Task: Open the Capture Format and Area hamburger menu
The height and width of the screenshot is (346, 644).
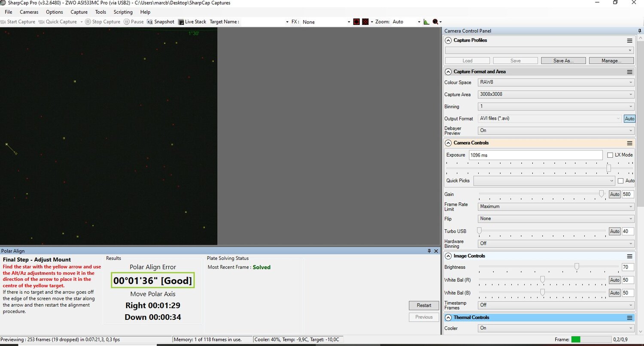Action: click(x=629, y=72)
